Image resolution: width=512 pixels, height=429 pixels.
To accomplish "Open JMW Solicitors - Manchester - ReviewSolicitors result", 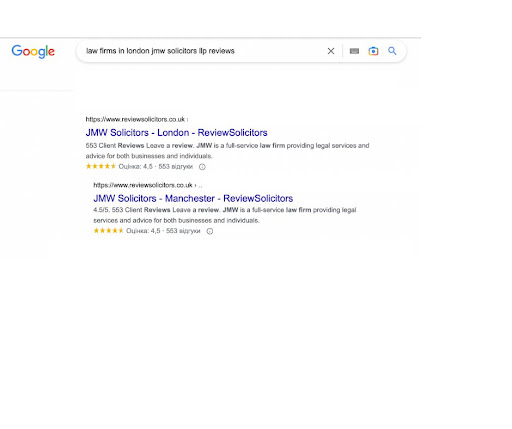I will click(193, 198).
